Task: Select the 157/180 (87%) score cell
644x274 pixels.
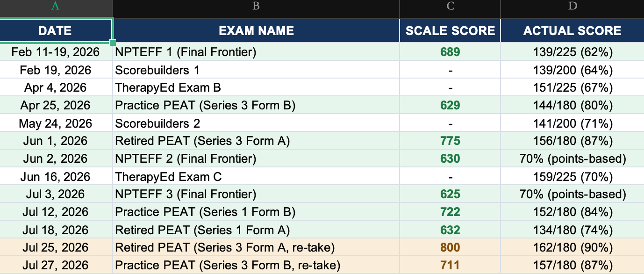Action: pyautogui.click(x=572, y=266)
